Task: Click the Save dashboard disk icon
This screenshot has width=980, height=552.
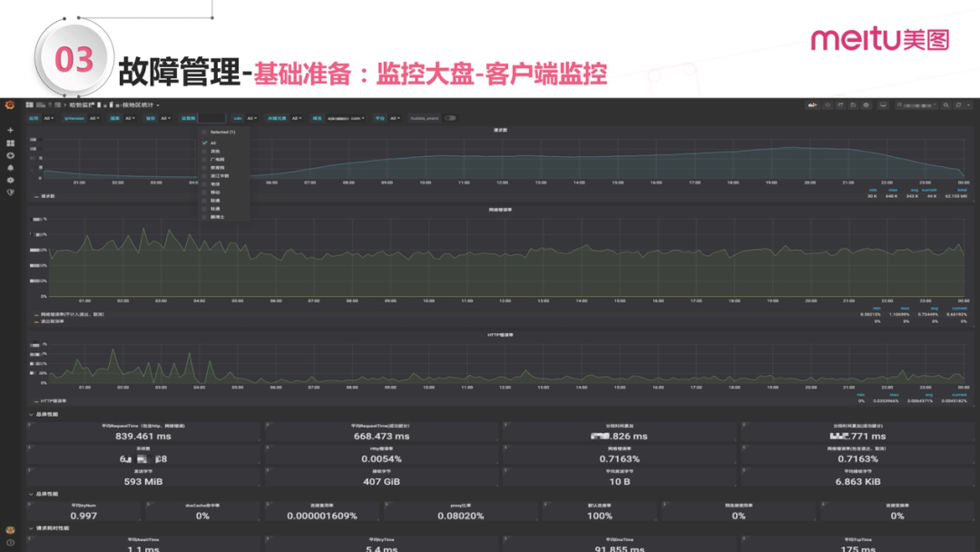Action: (x=853, y=105)
